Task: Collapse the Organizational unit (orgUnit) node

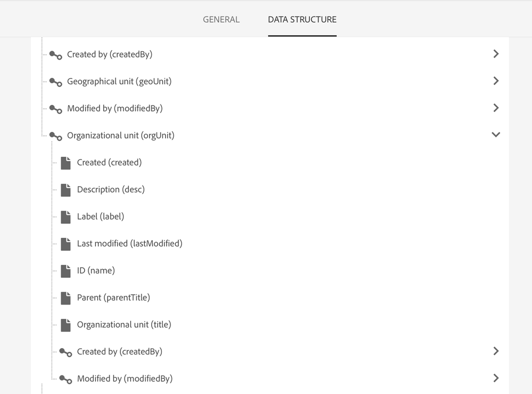Action: (x=496, y=134)
